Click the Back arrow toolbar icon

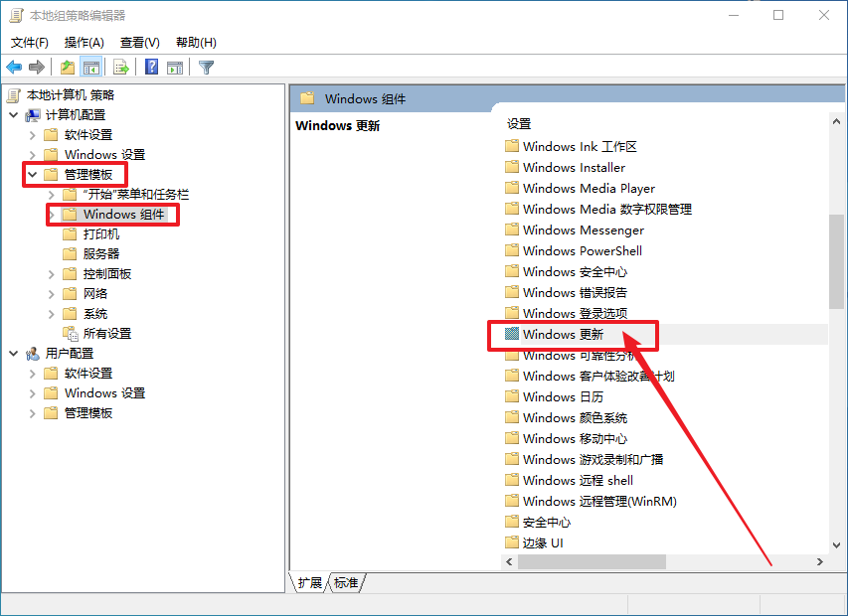pyautogui.click(x=14, y=68)
